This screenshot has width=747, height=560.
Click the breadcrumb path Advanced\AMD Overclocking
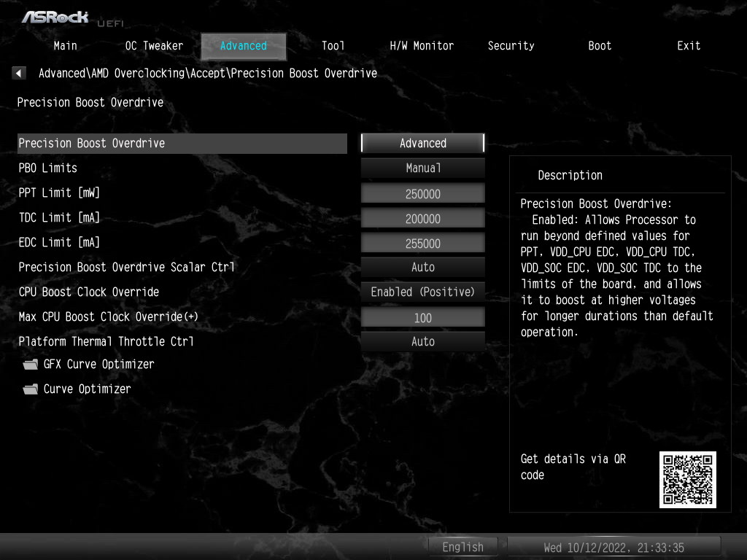click(x=112, y=74)
